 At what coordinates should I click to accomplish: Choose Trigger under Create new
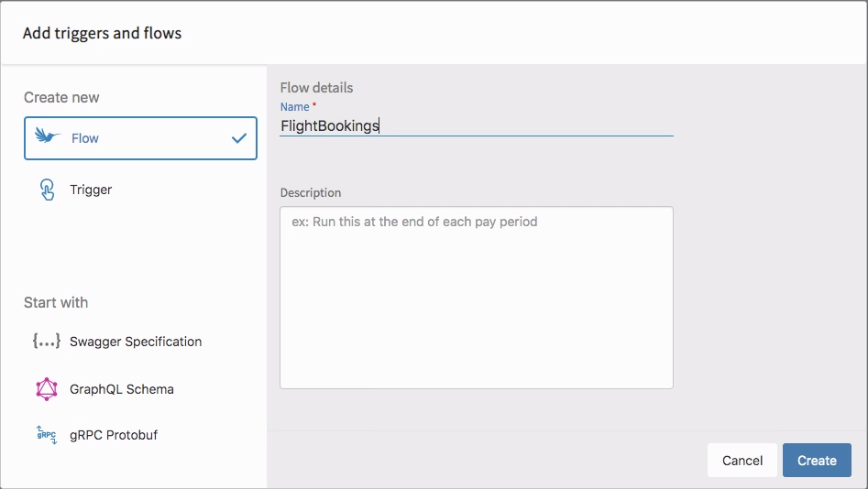pyautogui.click(x=91, y=190)
